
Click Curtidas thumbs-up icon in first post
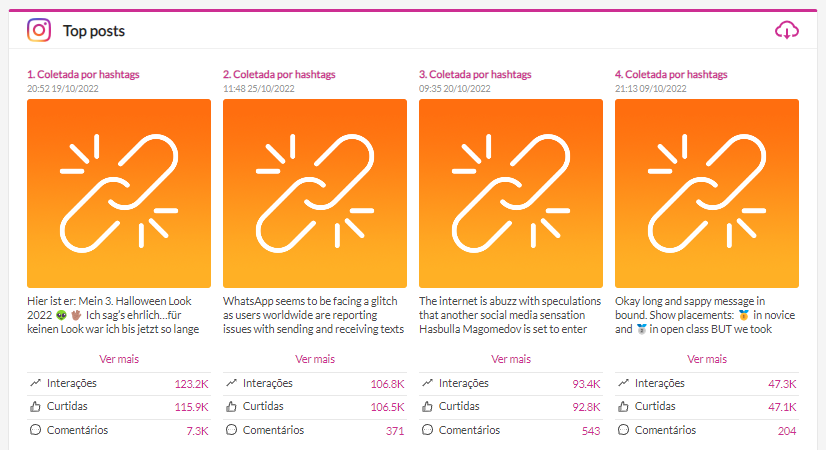36,406
